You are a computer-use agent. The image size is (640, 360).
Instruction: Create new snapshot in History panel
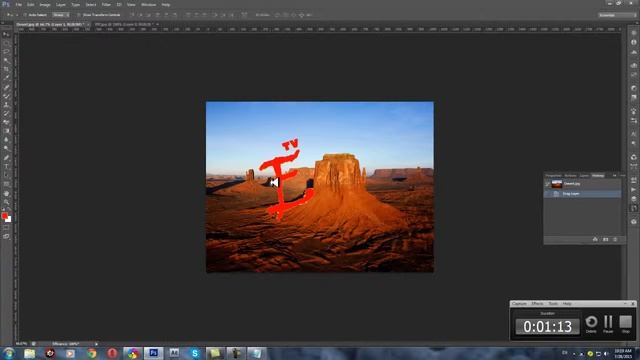(606, 240)
